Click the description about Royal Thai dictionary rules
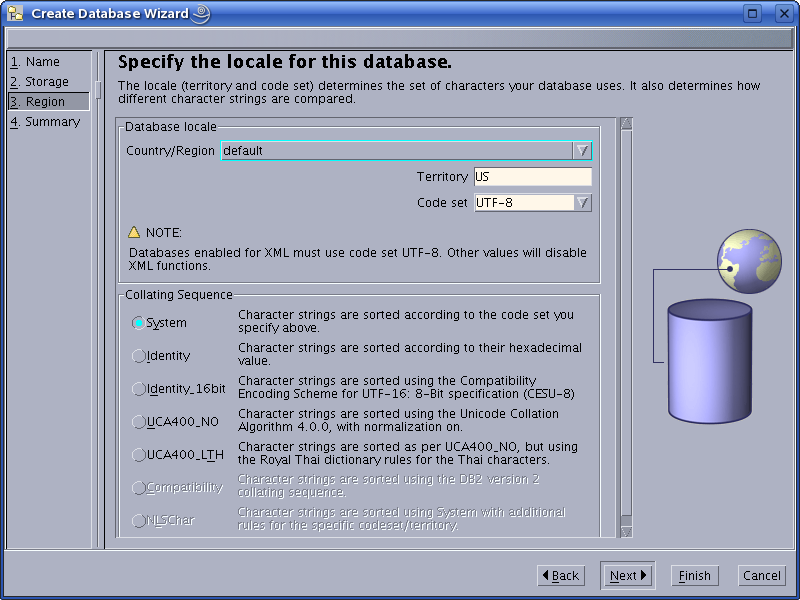 [408, 453]
